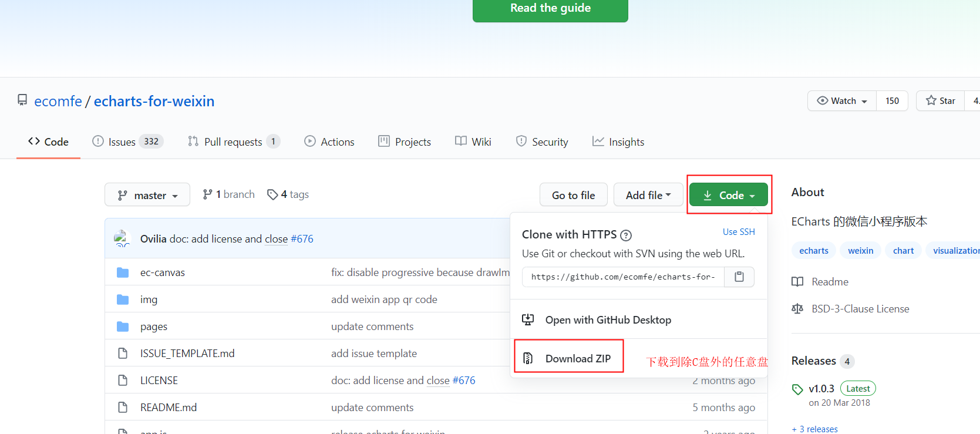Click the Readme book icon in About

(x=797, y=282)
